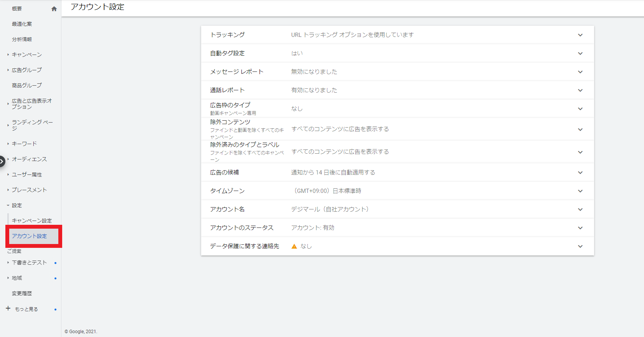Click the home icon beside 概要

pos(54,9)
